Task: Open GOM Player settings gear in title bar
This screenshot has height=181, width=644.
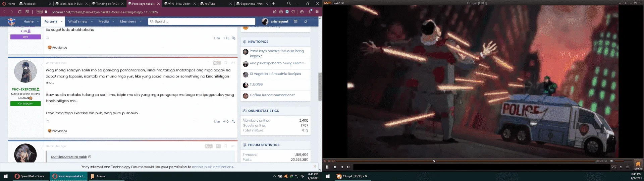Action: pyautogui.click(x=342, y=3)
